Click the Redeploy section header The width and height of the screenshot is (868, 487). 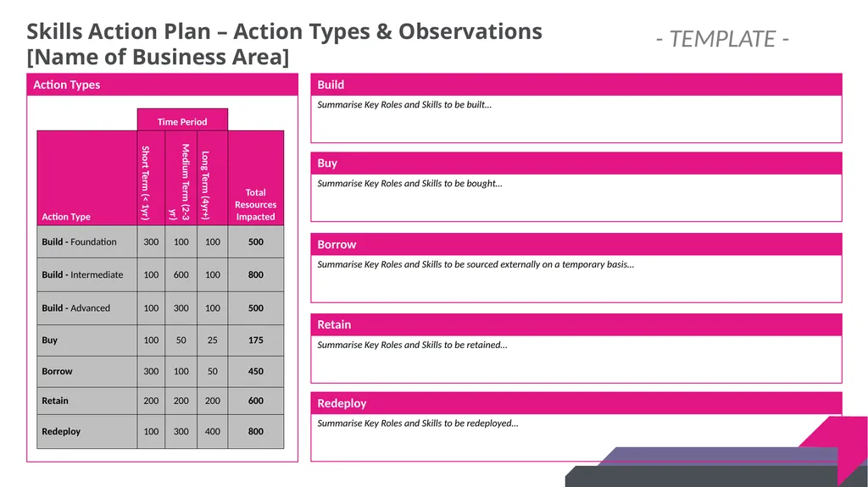tap(576, 403)
